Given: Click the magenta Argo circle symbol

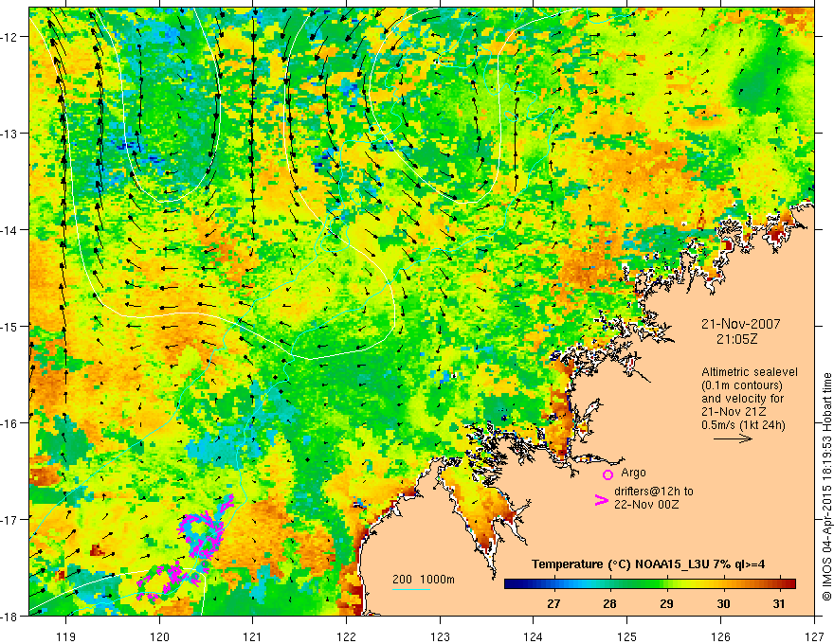Looking at the screenshot, I should (607, 474).
